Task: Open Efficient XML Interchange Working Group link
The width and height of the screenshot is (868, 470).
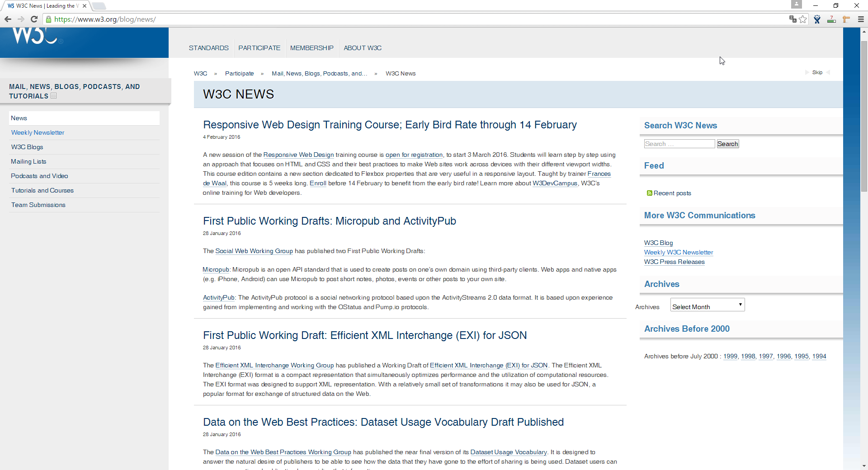Action: pos(274,365)
